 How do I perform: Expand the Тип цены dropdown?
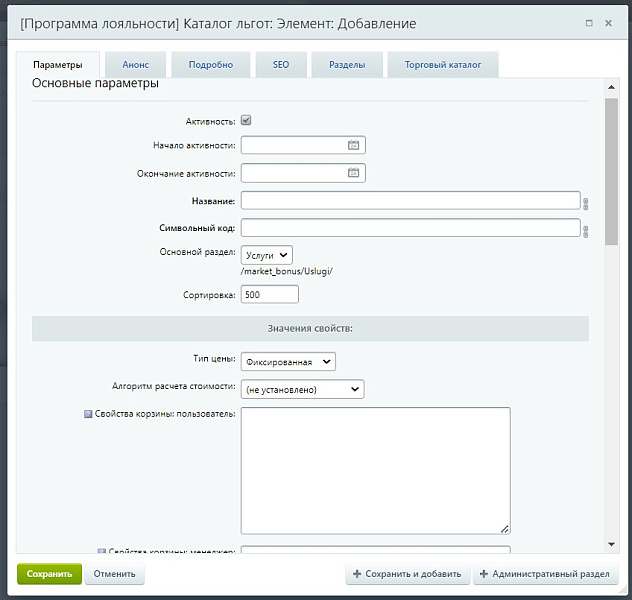(288, 362)
